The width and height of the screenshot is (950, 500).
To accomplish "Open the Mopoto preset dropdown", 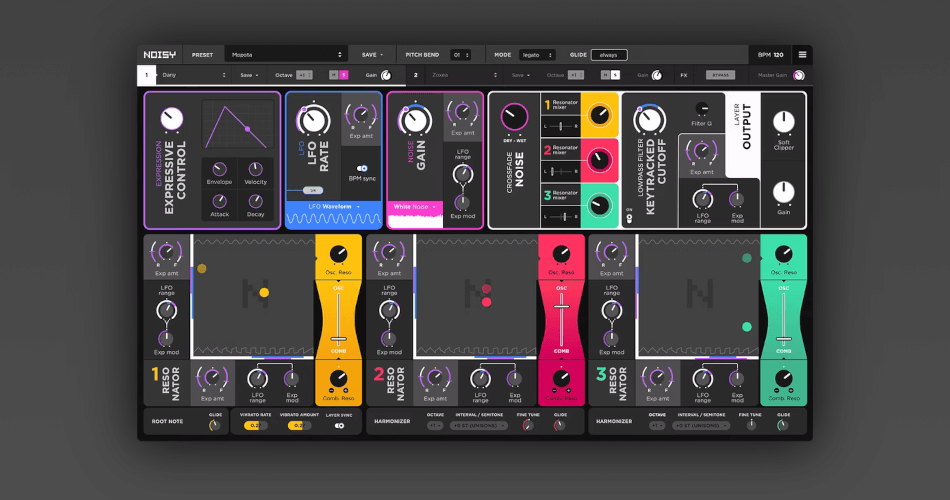I will coord(286,54).
